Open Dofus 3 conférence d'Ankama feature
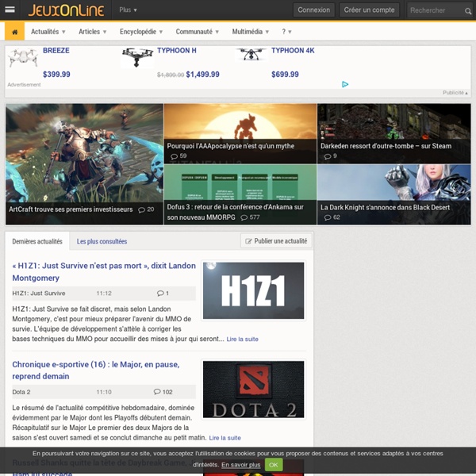The image size is (476, 476). 240,195
